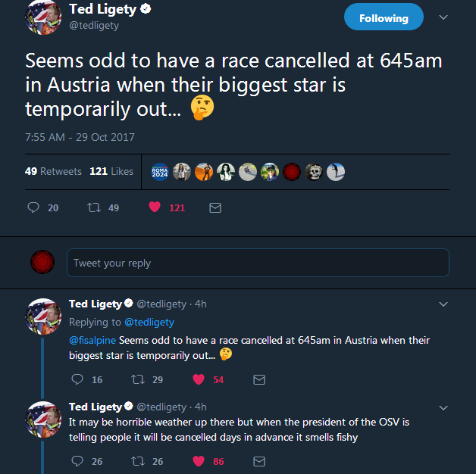
Task: Click envelope icon on the @fisalpine tweet
Action: [259, 379]
